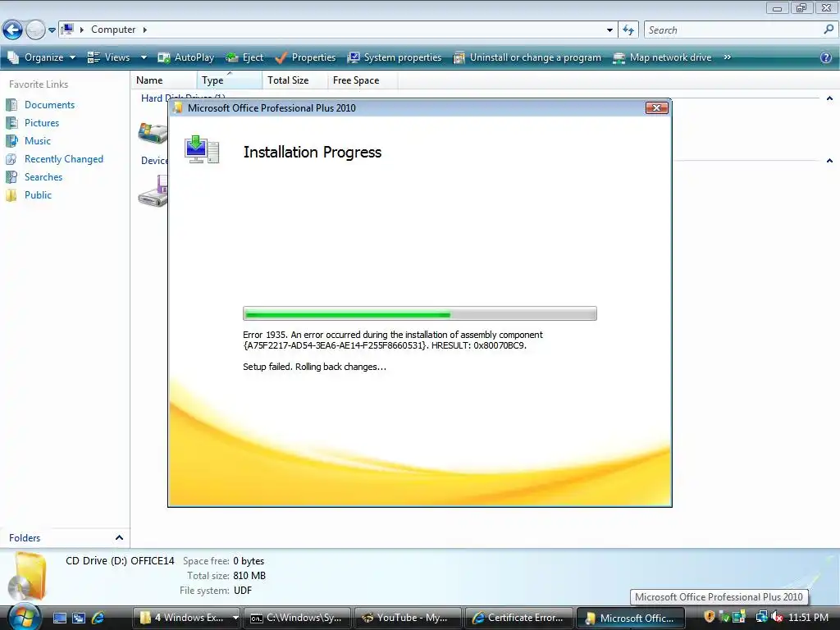Click the network tray icon
Screen dimensions: 840x630
(x=761, y=617)
